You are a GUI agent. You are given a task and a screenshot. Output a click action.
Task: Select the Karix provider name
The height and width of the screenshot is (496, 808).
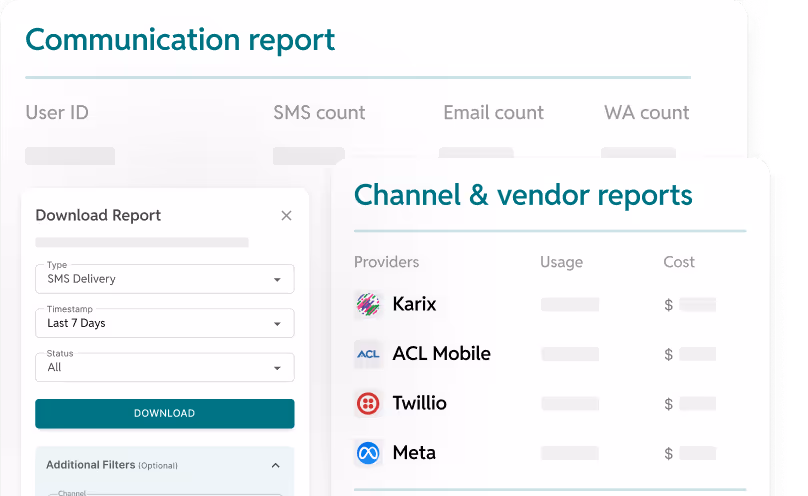tap(414, 304)
